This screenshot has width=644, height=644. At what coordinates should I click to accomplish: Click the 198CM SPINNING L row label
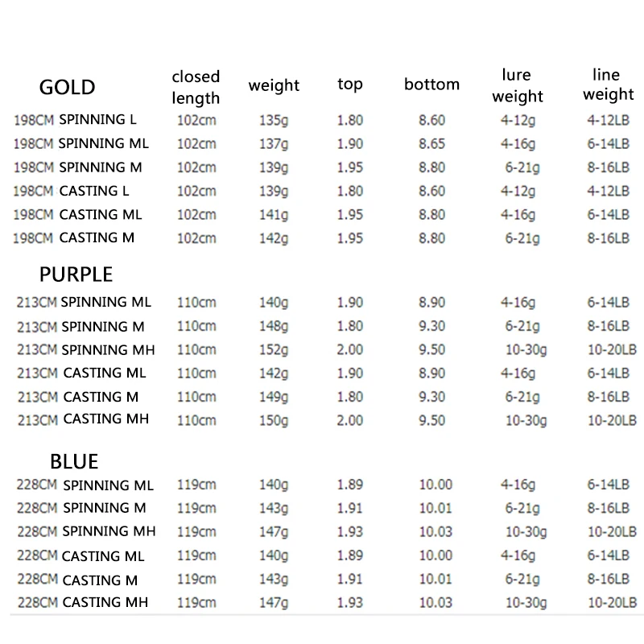[x=76, y=120]
